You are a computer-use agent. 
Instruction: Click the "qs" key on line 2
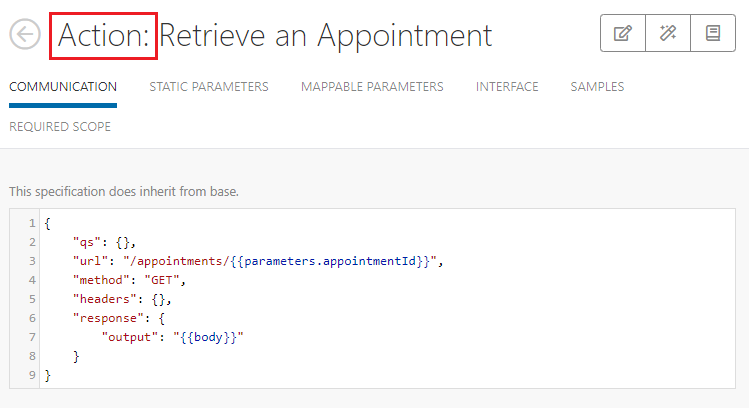pyautogui.click(x=84, y=242)
